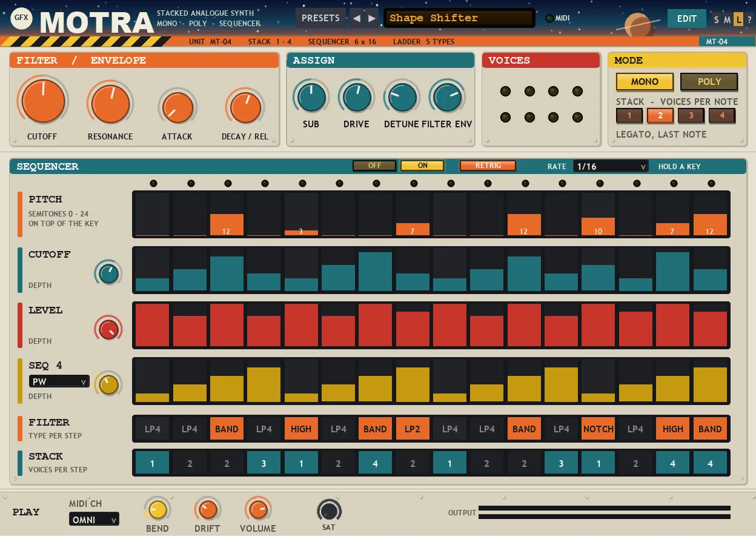The width and height of the screenshot is (756, 536).
Task: Click stack step 7 value 4
Action: (375, 463)
